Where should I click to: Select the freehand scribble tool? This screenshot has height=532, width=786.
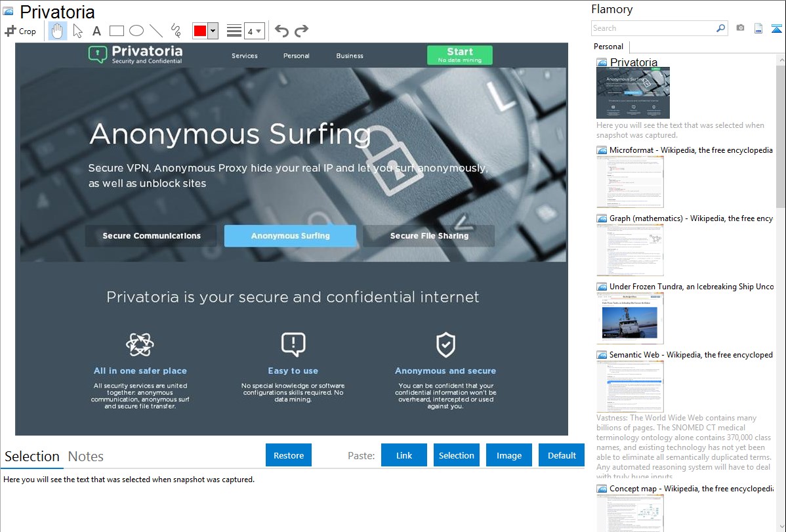tap(176, 31)
